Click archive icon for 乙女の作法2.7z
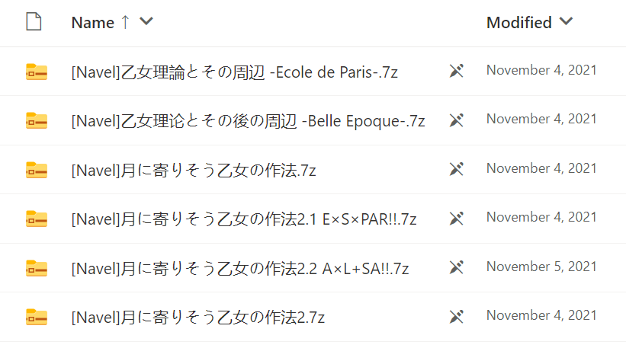This screenshot has width=626, height=364. click(x=37, y=316)
